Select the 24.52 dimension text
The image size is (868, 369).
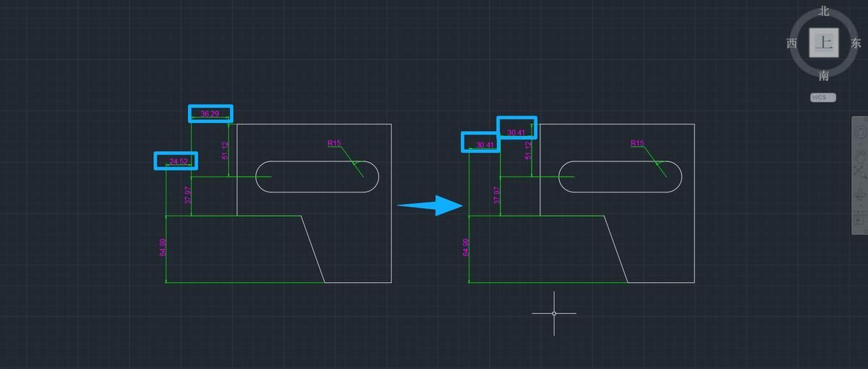(x=179, y=161)
